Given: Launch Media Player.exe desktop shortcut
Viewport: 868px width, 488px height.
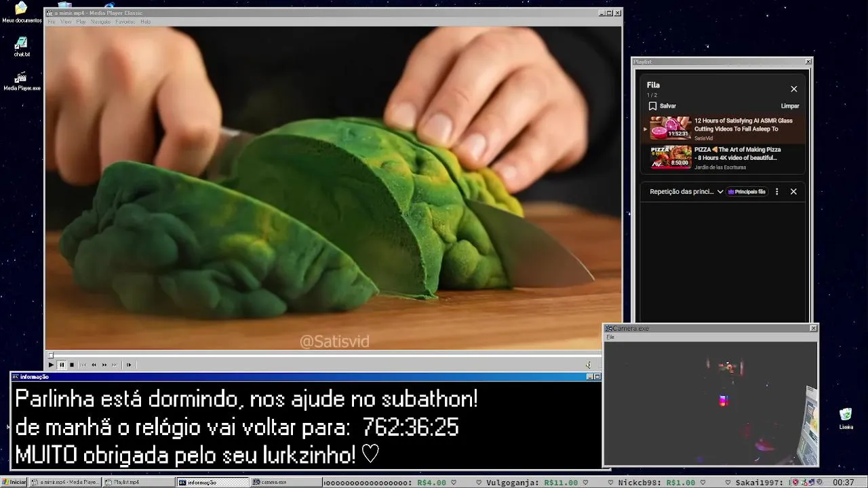Looking at the screenshot, I should [x=22, y=81].
